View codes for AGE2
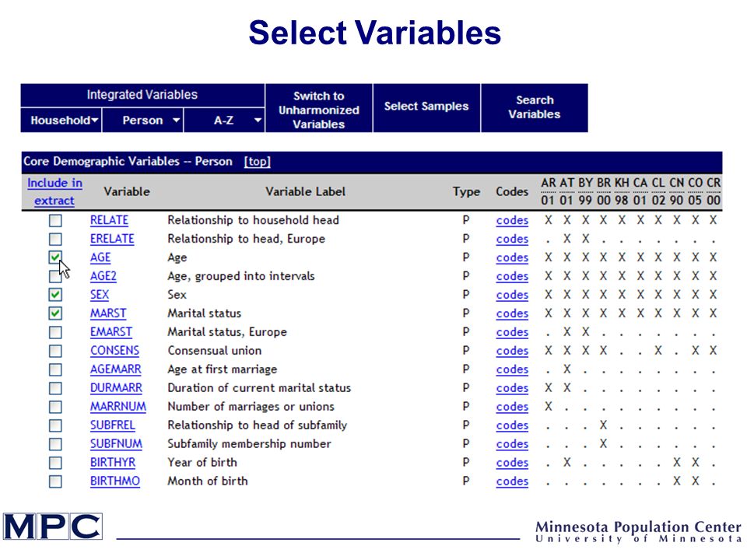The height and width of the screenshot is (560, 747). coord(512,276)
